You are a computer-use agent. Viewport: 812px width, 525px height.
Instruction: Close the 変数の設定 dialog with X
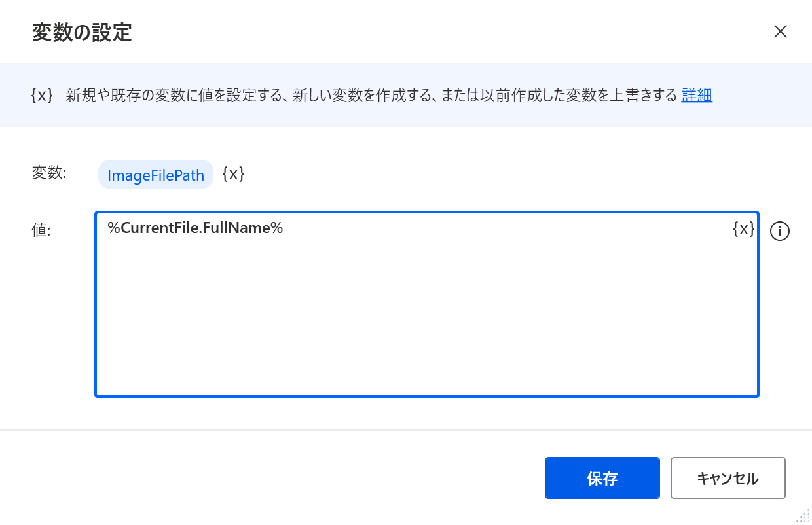tap(780, 31)
